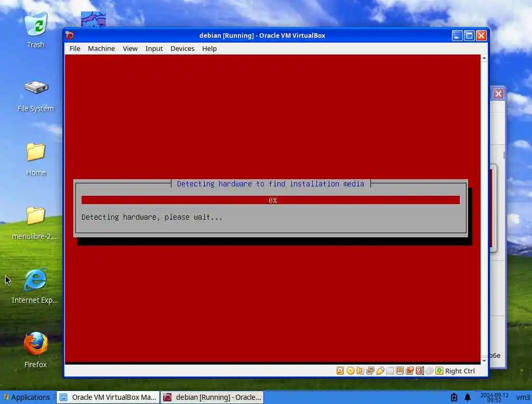Click the scroll-down arrow of the VM scrollbar
The image size is (532, 404).
(484, 360)
